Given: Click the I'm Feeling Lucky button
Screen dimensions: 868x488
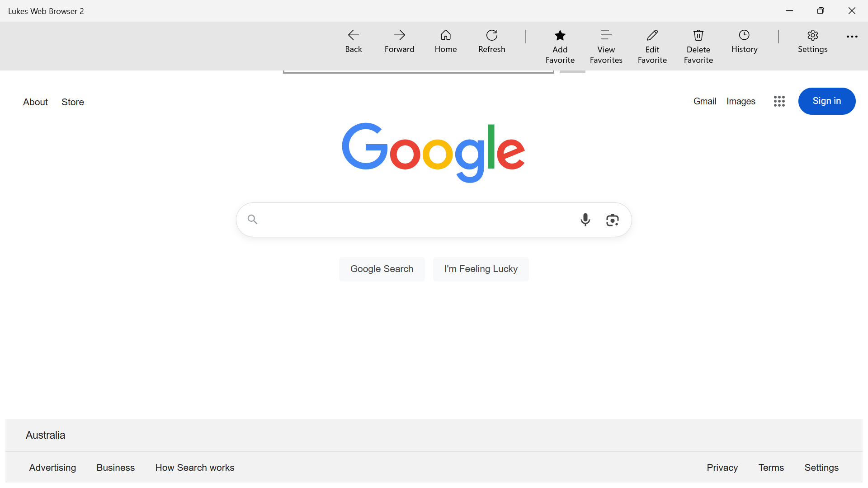Looking at the screenshot, I should click(x=481, y=269).
